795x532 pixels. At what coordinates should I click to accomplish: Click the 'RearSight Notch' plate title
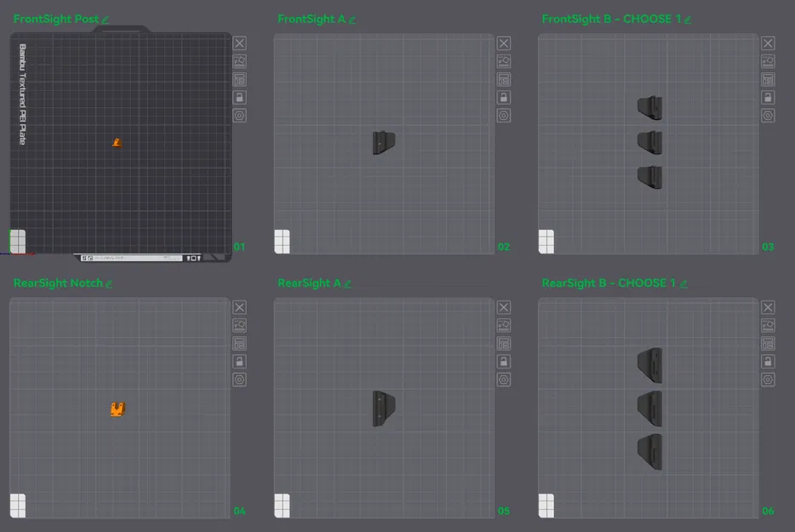click(x=58, y=283)
